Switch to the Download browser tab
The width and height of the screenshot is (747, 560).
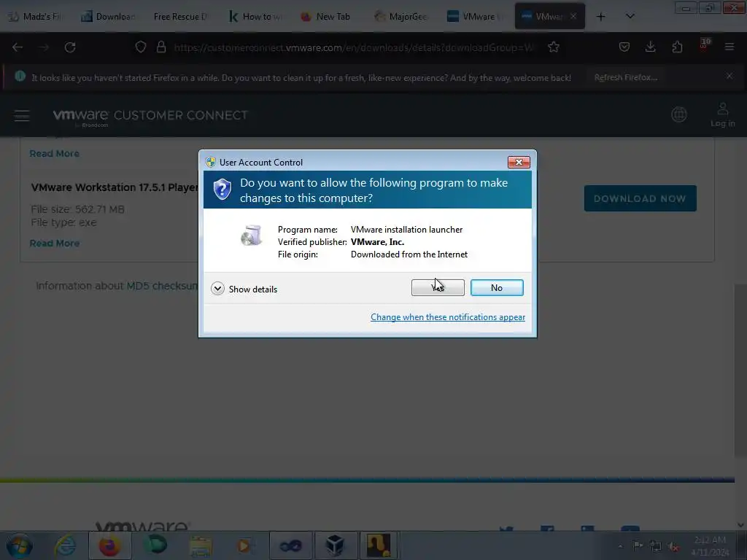click(x=109, y=17)
